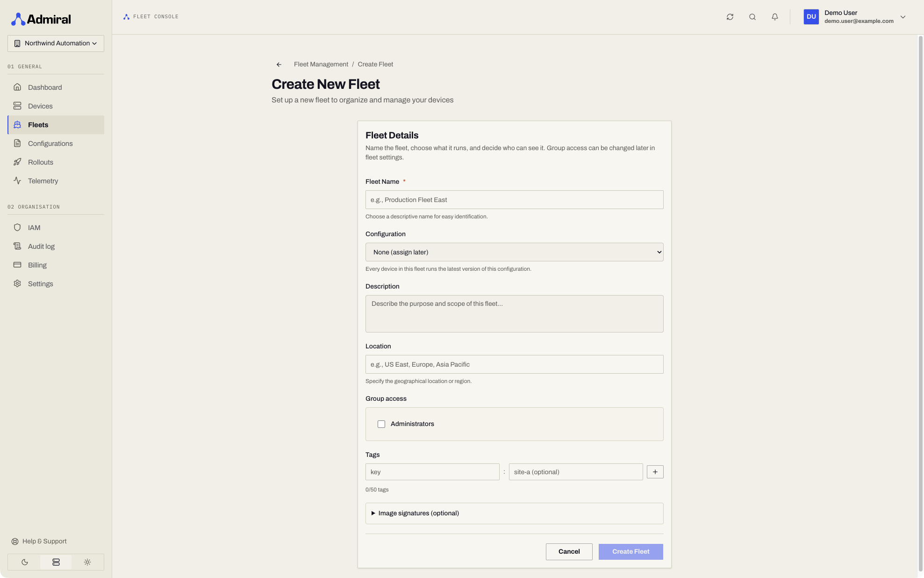924x578 pixels.
Task: Open Dashboard from sidebar
Action: pyautogui.click(x=56, y=87)
